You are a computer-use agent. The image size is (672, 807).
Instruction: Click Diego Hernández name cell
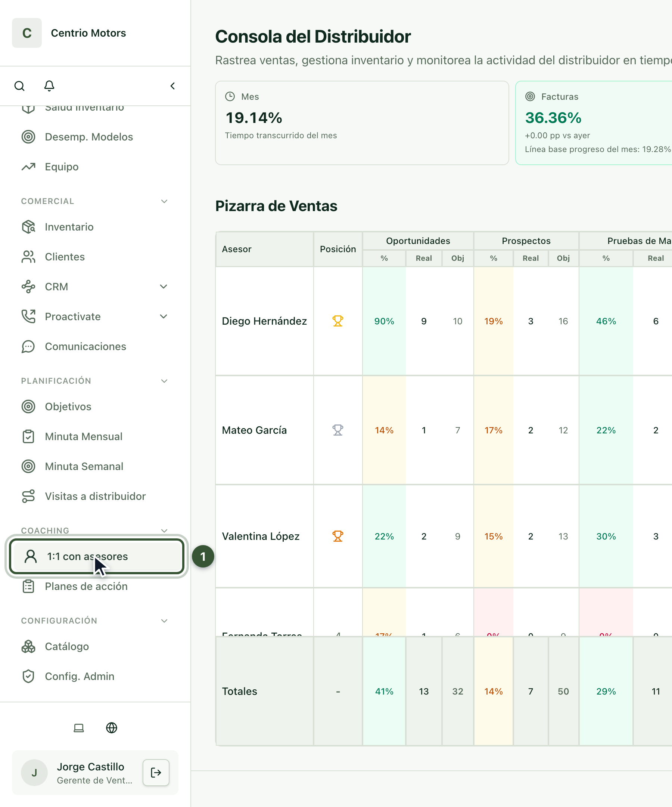(x=265, y=321)
